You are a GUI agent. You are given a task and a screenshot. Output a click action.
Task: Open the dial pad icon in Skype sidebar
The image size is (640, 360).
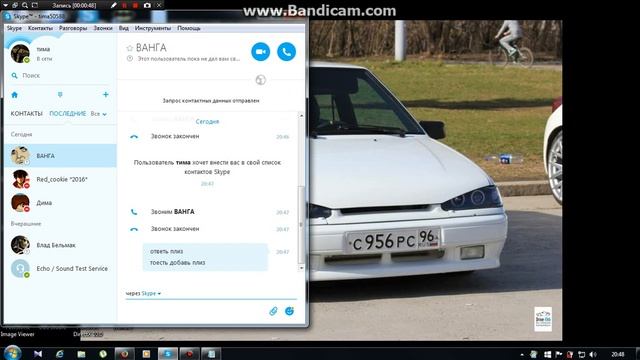tap(60, 95)
